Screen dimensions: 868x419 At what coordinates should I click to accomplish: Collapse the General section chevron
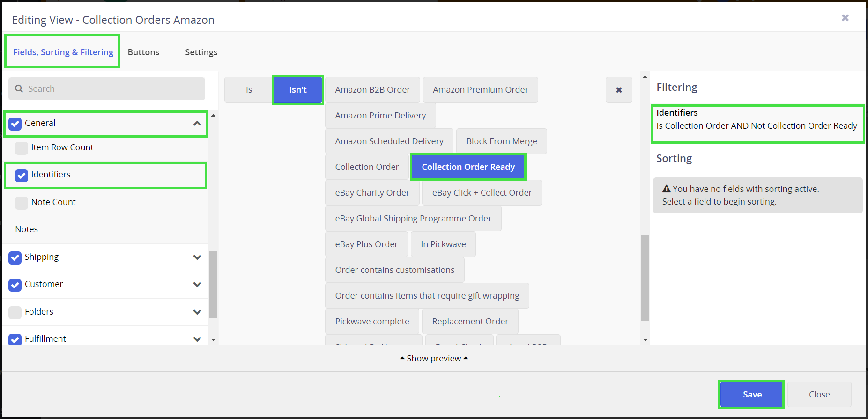[x=197, y=124]
